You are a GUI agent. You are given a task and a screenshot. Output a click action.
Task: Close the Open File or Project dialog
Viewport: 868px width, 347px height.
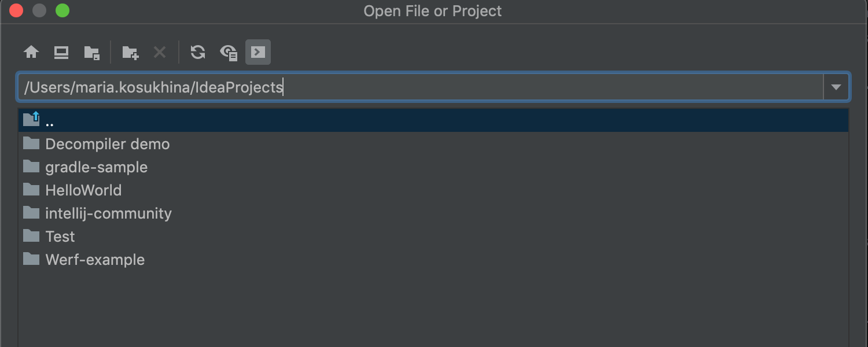pyautogui.click(x=16, y=11)
